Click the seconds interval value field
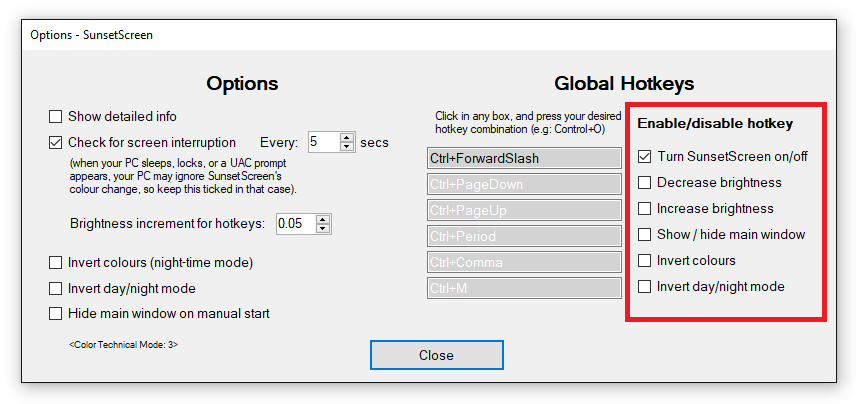 click(323, 142)
